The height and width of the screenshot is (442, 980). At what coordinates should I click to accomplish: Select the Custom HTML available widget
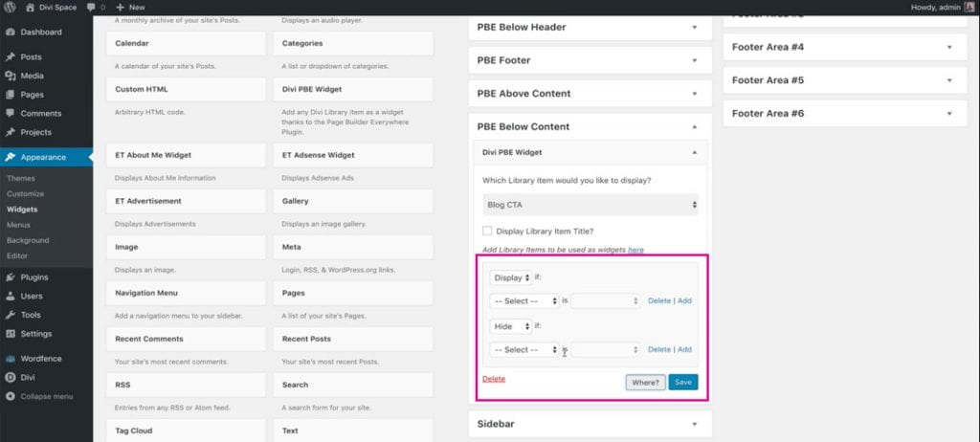point(187,89)
